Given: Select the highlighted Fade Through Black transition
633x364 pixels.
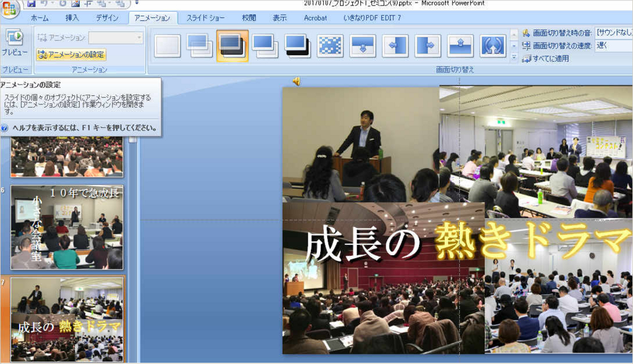Looking at the screenshot, I should (232, 46).
